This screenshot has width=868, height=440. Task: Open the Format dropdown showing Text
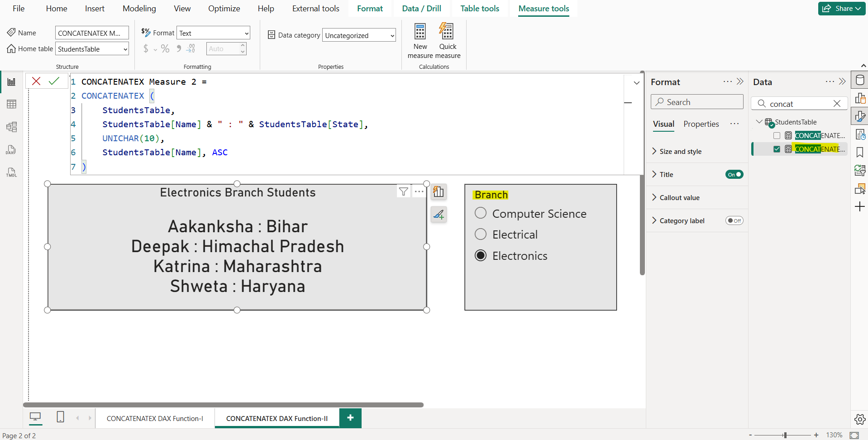click(213, 33)
